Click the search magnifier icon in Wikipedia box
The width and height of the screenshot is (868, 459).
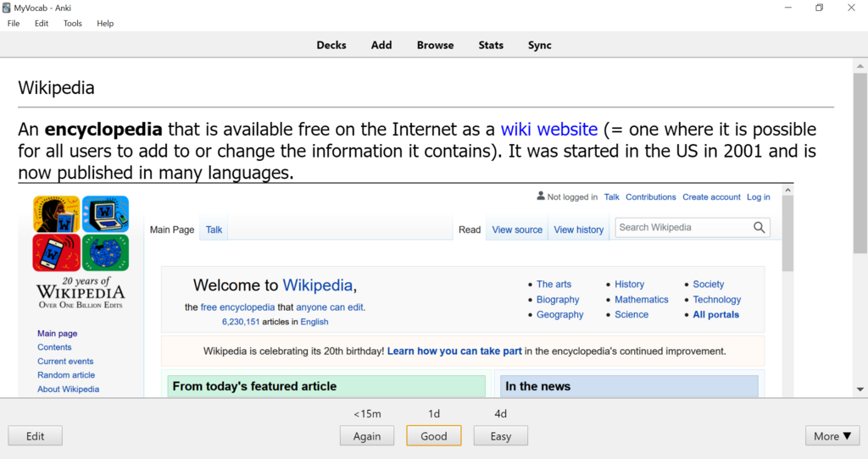coord(759,227)
